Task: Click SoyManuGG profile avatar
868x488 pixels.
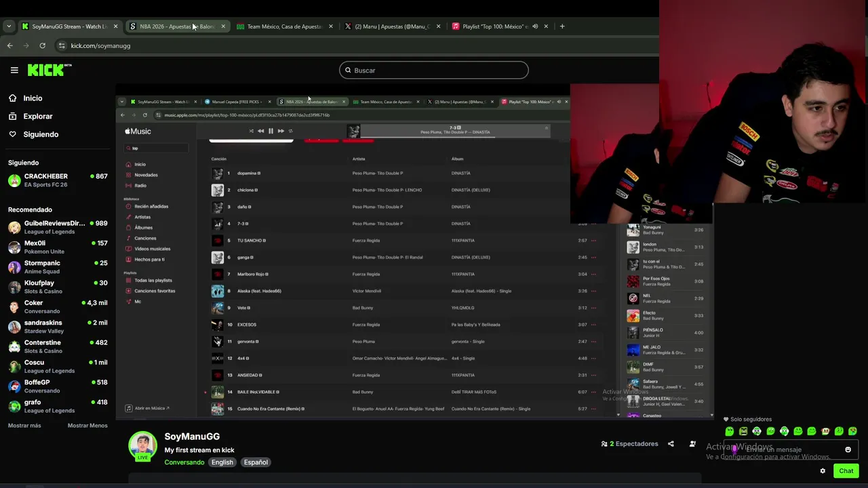Action: click(x=142, y=446)
